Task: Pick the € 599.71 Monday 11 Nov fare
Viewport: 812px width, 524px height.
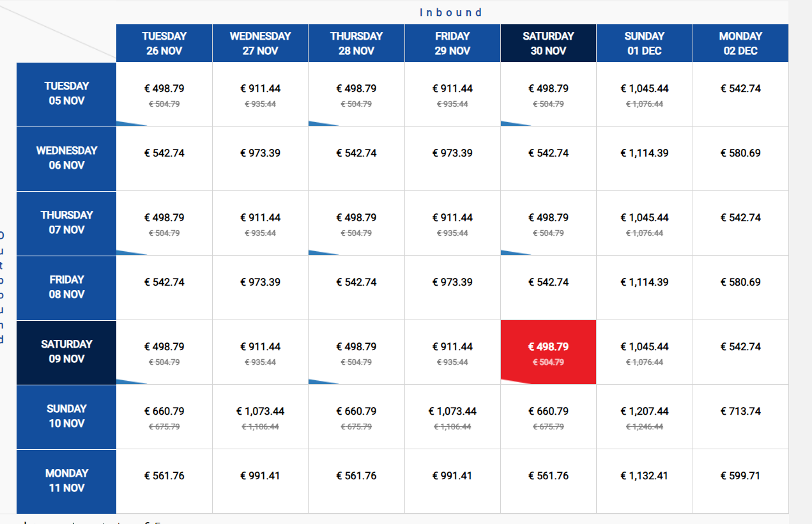Action: [740, 481]
